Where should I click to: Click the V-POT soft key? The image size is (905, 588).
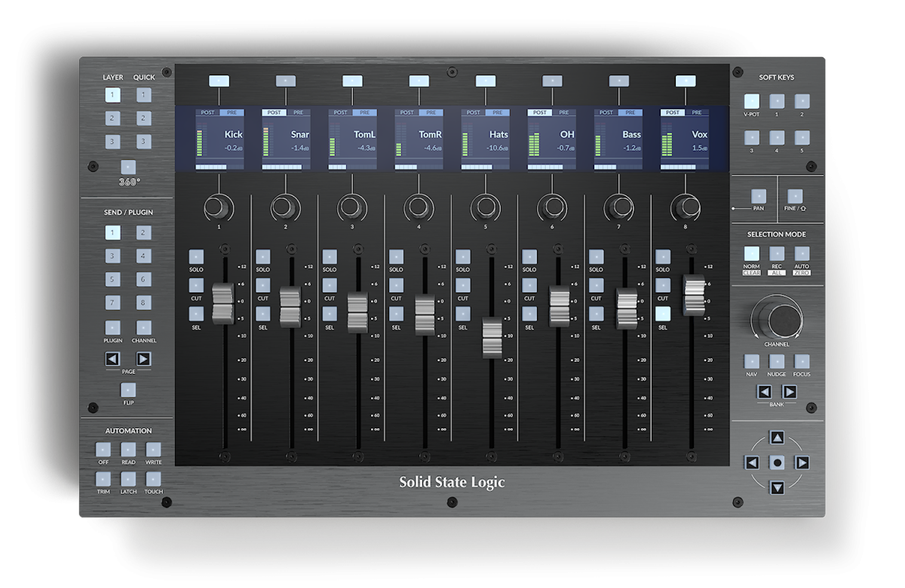(752, 101)
